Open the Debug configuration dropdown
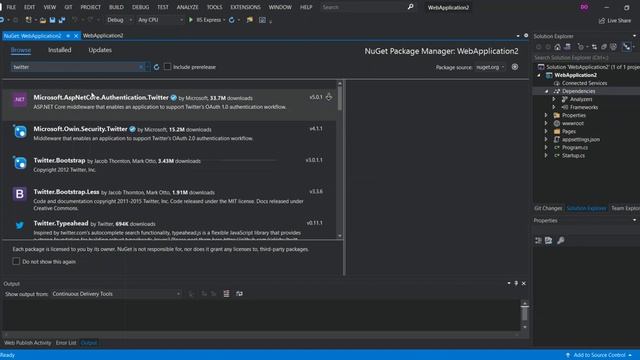The height and width of the screenshot is (360, 640). click(119, 20)
